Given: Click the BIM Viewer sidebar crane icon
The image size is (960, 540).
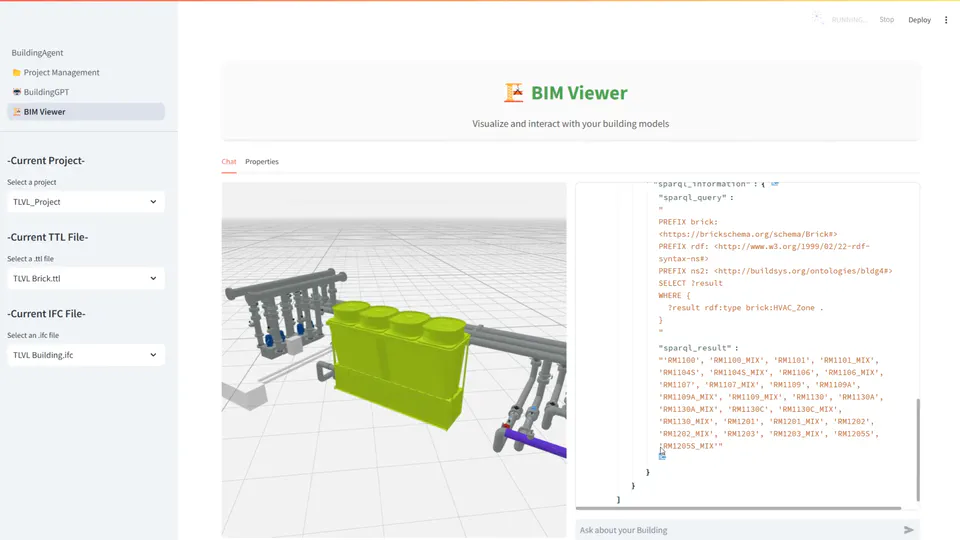Looking at the screenshot, I should click(x=17, y=111).
